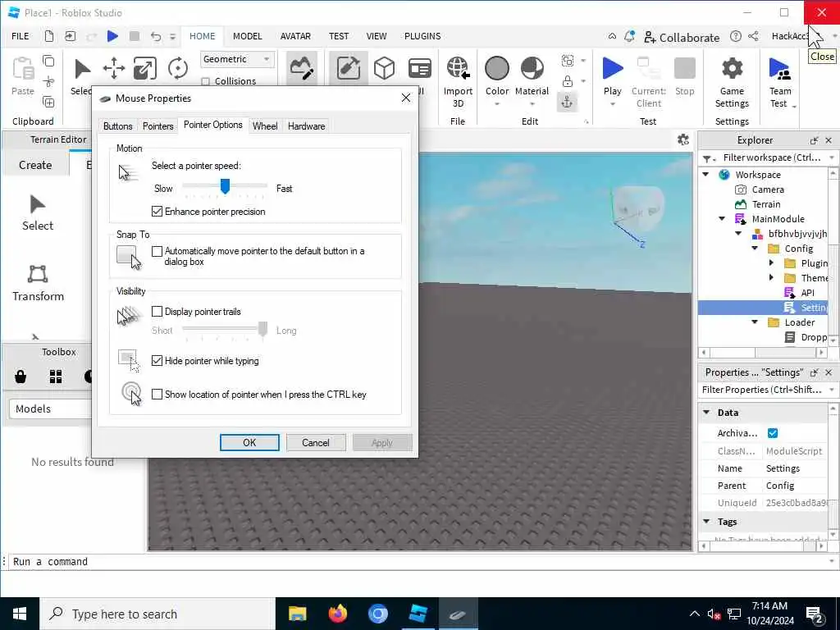Screen dimensions: 840x630
Task: Click viewport settings gear icon
Action: pos(683,139)
